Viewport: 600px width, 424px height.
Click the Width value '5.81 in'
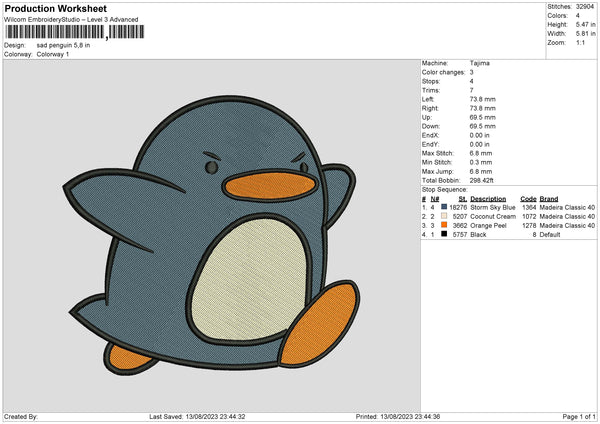[585, 34]
